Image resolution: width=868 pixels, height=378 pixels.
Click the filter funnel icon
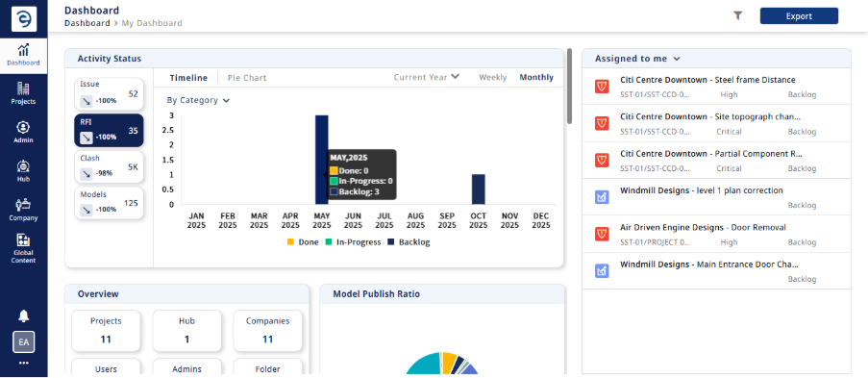click(737, 16)
